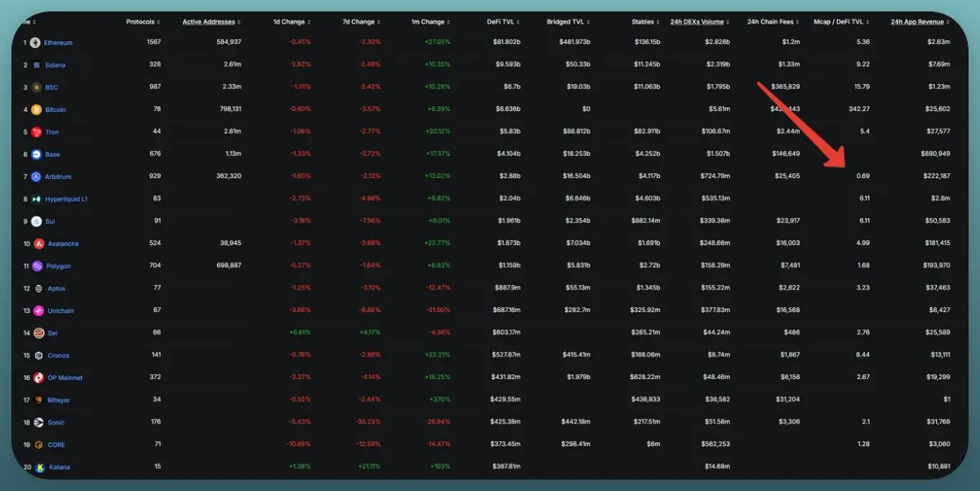Select Arbitrum's 0.69 Mcap/TVL cell
980x491 pixels.
pyautogui.click(x=863, y=176)
